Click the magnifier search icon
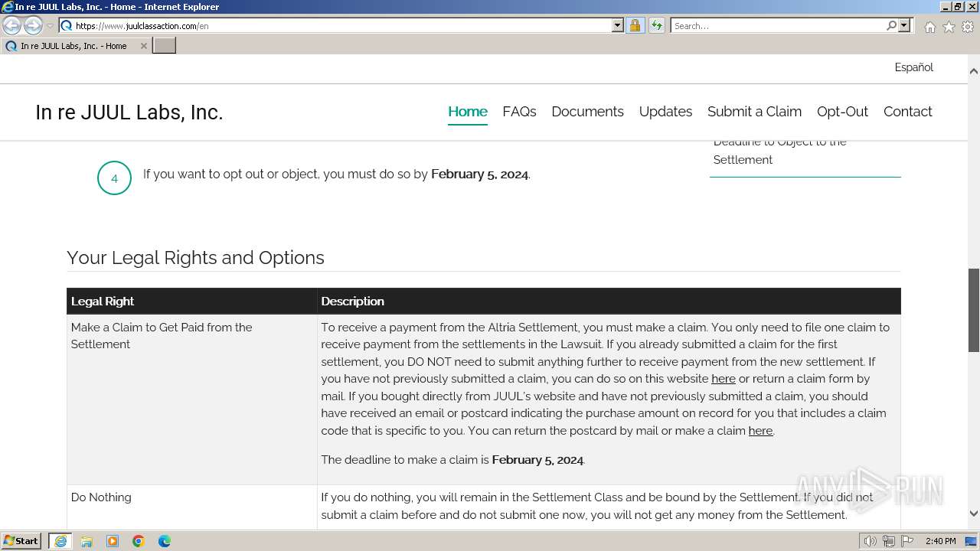This screenshot has height=551, width=980. [x=891, y=25]
